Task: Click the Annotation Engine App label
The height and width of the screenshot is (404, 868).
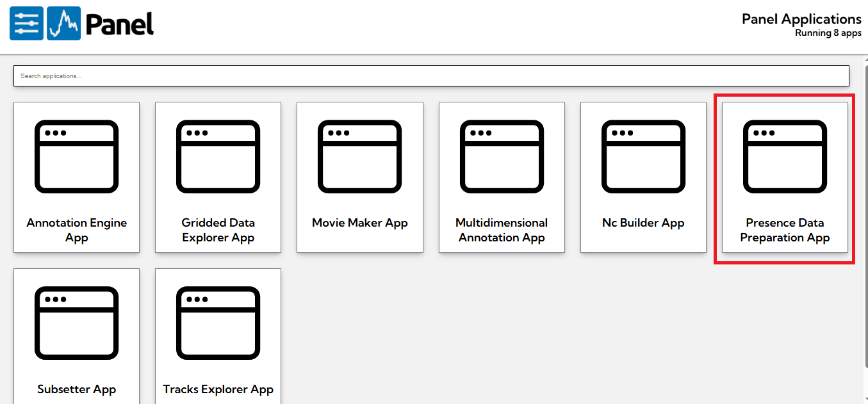Action: click(x=77, y=230)
